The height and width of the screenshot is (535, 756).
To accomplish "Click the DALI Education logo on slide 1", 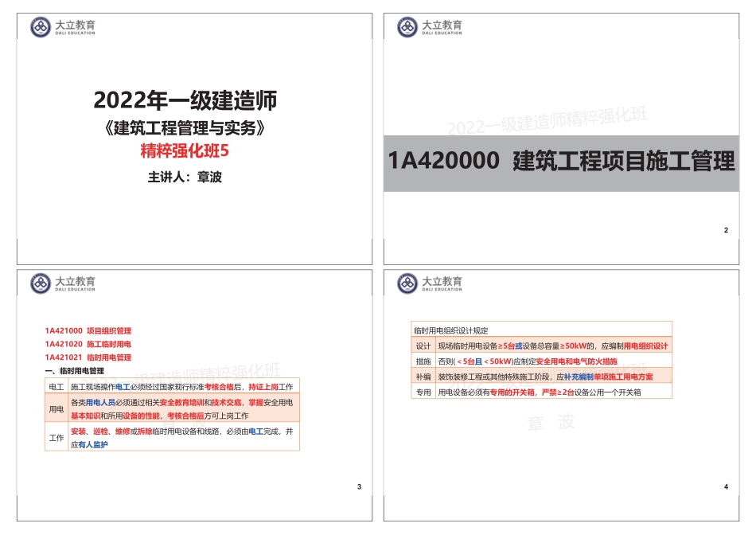I will coord(64,27).
